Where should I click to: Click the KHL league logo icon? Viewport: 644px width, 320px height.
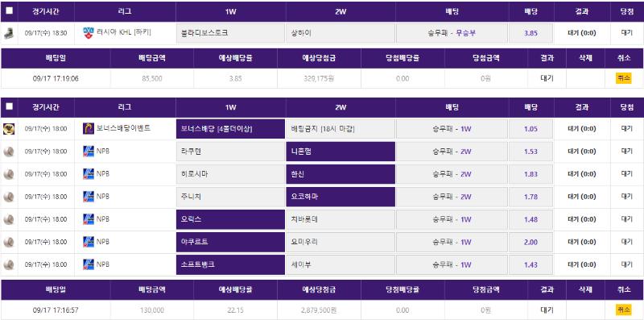point(89,32)
